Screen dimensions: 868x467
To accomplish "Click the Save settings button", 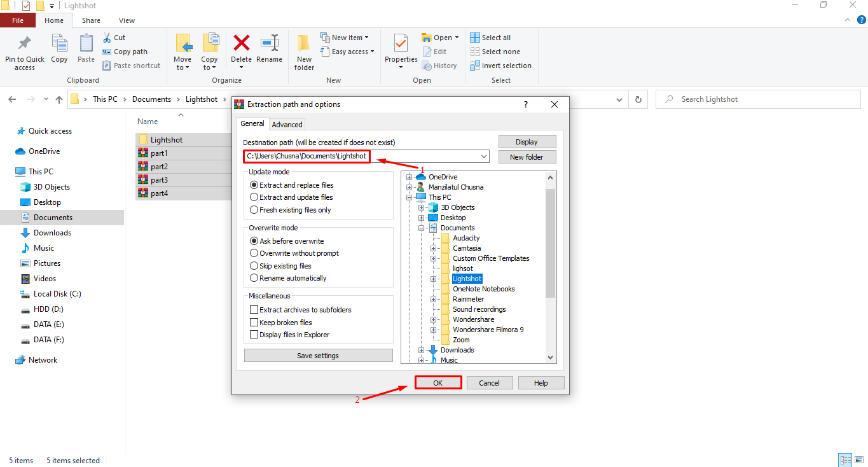I will [318, 356].
